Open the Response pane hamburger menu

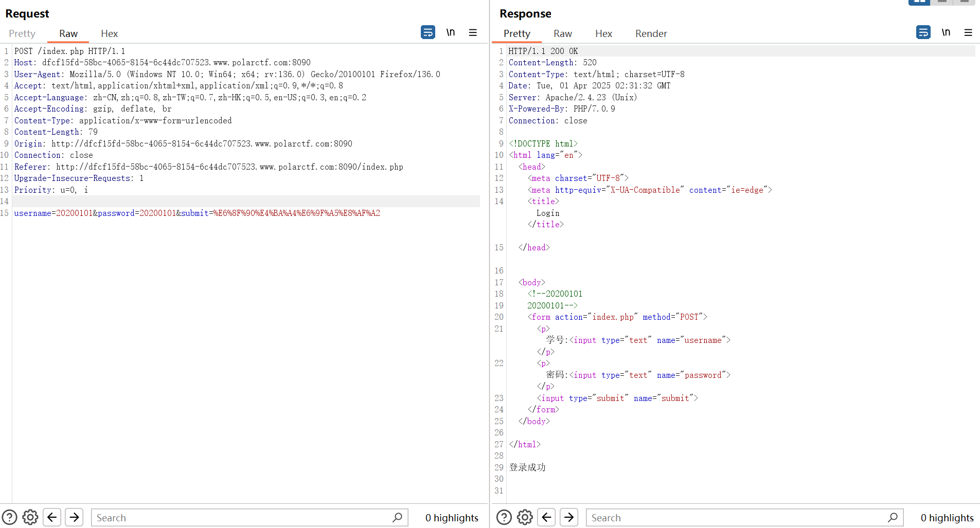click(x=968, y=33)
